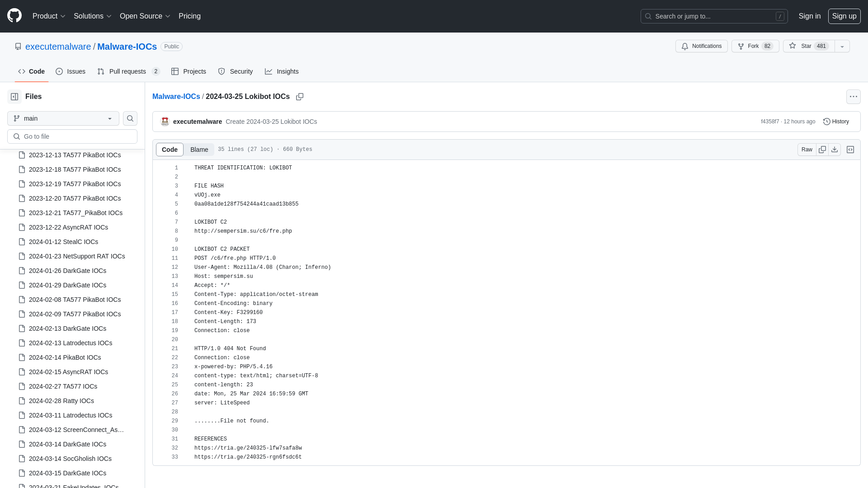Open 2024-02-08 TA577 PikaBot IOCs file

pyautogui.click(x=75, y=300)
